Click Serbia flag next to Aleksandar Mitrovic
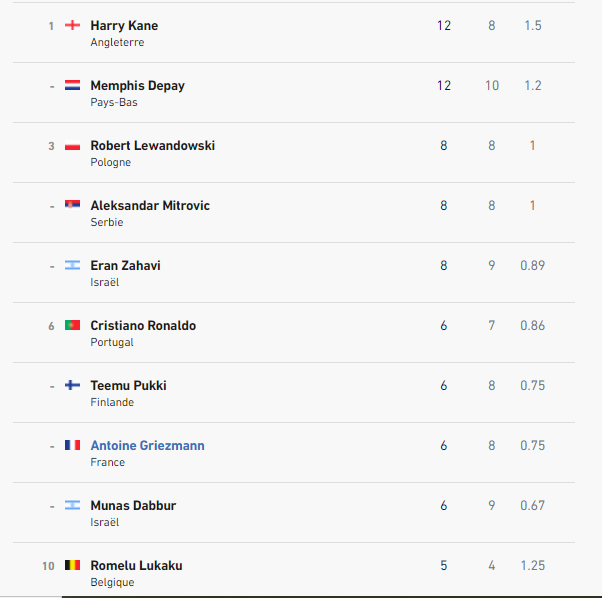This screenshot has height=598, width=602. point(72,205)
